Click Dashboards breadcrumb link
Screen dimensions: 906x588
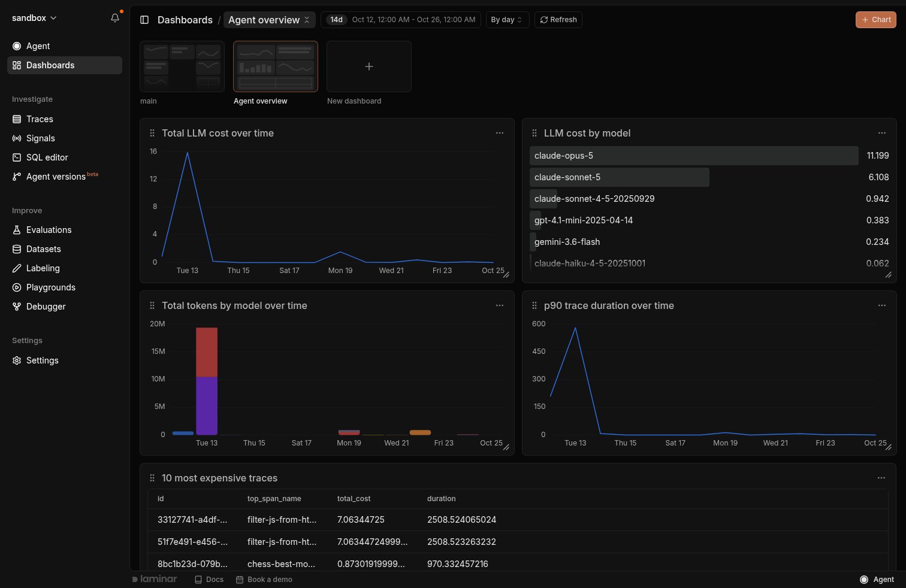[185, 20]
